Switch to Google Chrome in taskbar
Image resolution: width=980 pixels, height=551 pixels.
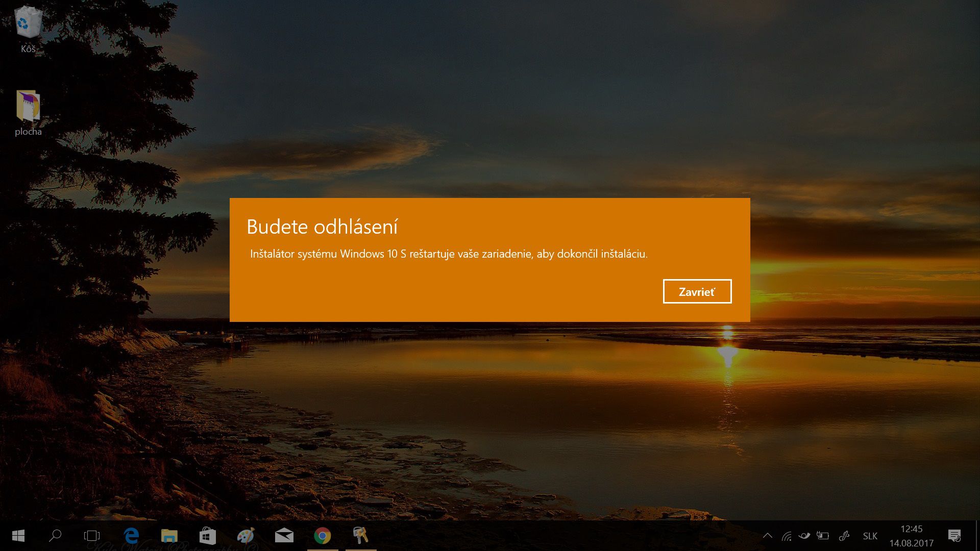(x=322, y=536)
